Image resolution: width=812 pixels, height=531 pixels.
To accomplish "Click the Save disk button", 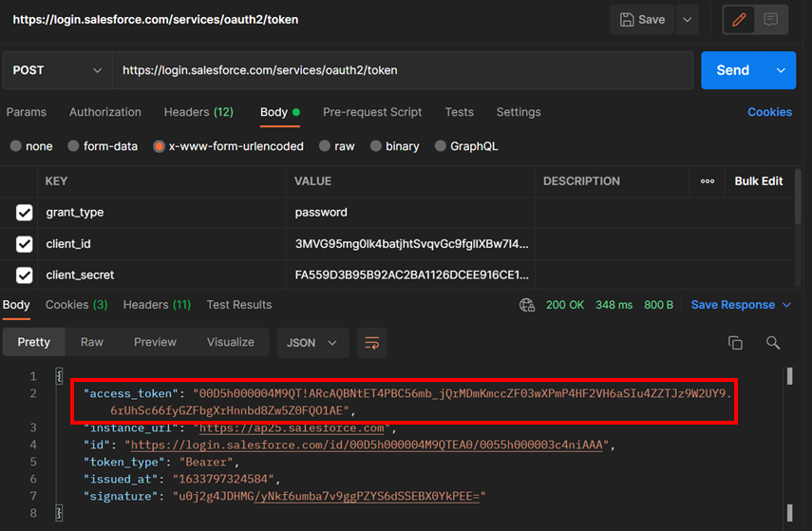I will coord(643,19).
